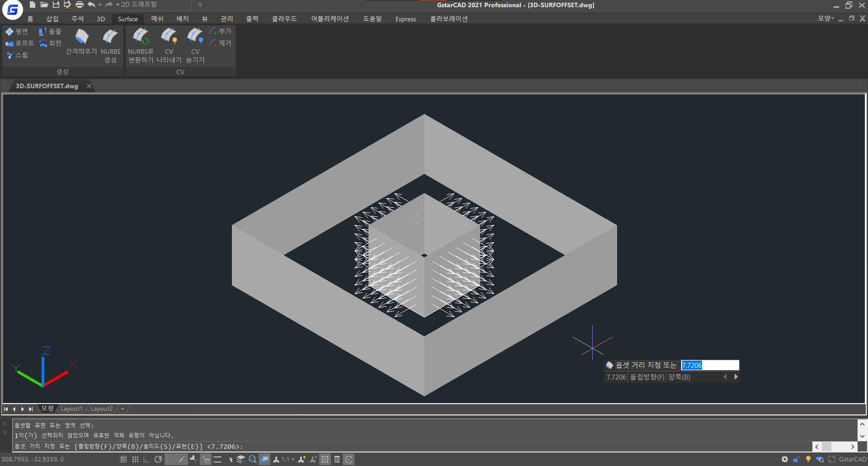
Task: Click the Save As icon
Action: tap(67, 5)
